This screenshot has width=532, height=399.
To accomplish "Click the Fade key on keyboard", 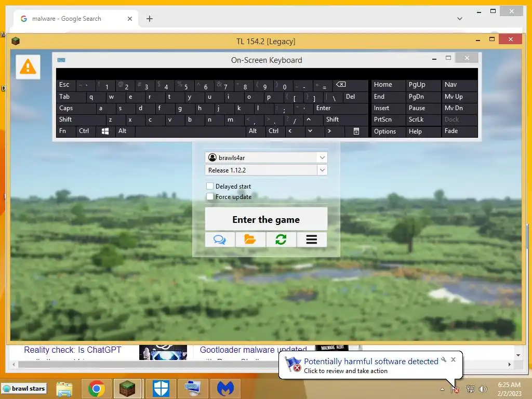I will (x=459, y=131).
